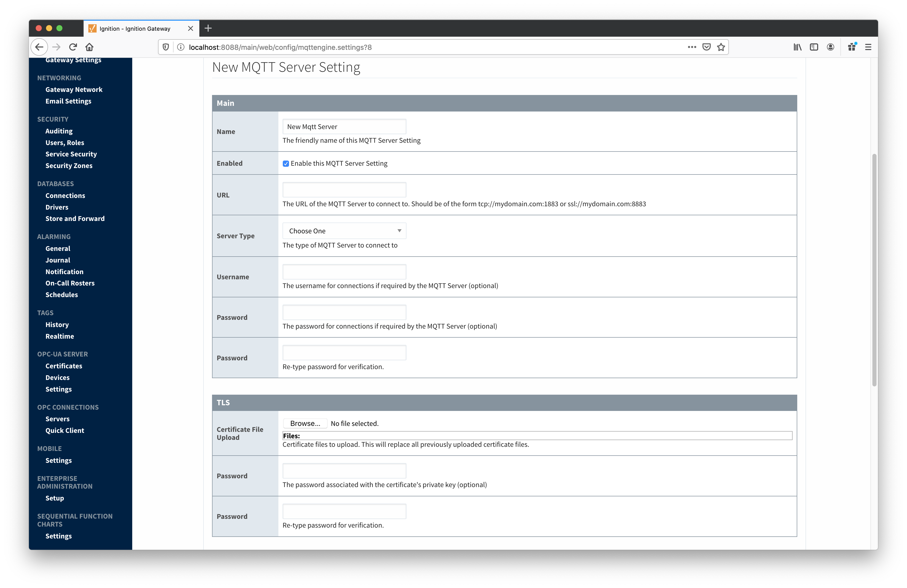Screen dimensions: 907x588
Task: Open Auditing under Security
Action: 59,131
